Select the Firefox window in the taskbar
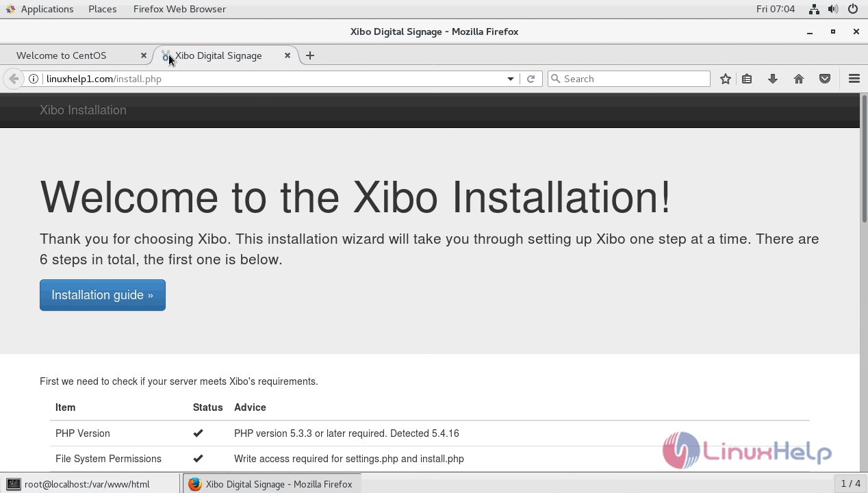The width and height of the screenshot is (868, 493). 272,484
